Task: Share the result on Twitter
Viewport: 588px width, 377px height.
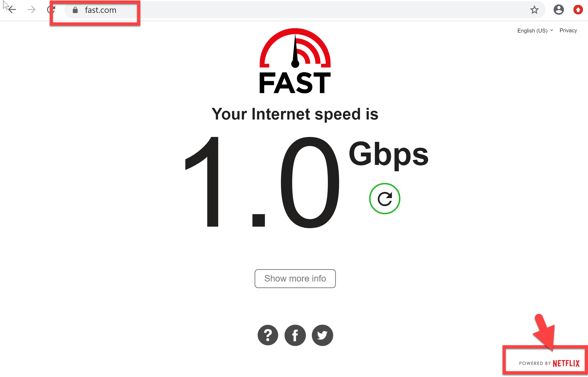Action: (x=322, y=335)
